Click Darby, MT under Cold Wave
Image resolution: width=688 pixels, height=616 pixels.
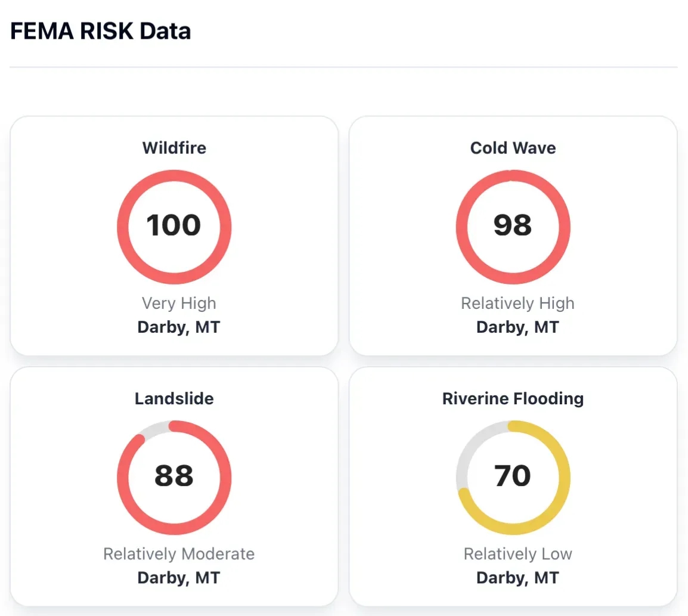(517, 327)
